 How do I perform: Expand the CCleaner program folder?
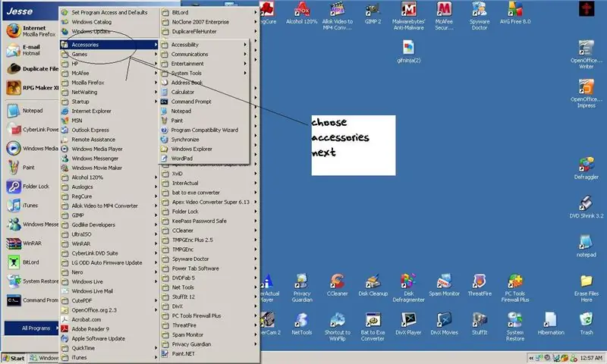[x=209, y=231]
